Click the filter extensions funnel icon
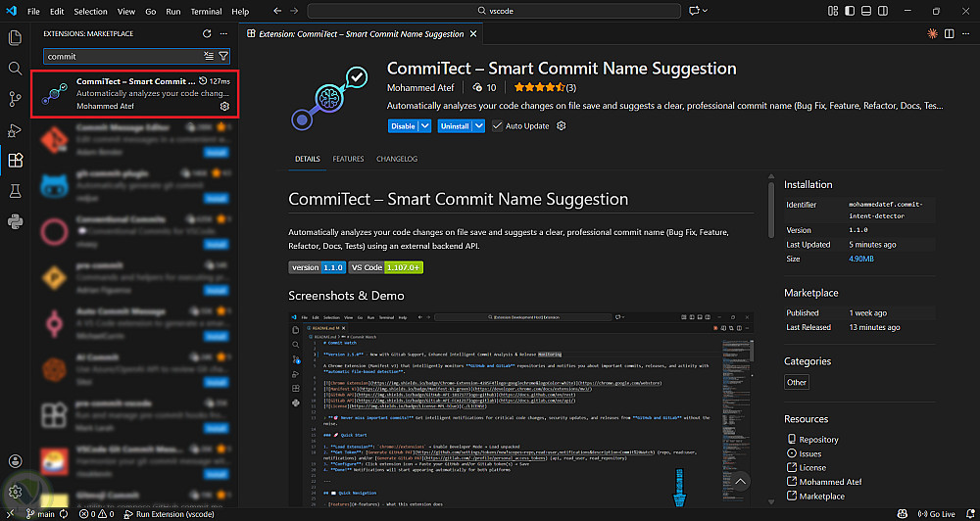The image size is (980, 521). click(x=223, y=56)
